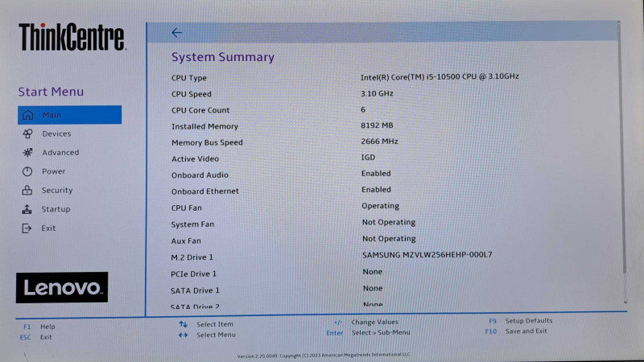Click the CPU Fan label
Viewport: 644px width, 362px height.
pyautogui.click(x=187, y=208)
